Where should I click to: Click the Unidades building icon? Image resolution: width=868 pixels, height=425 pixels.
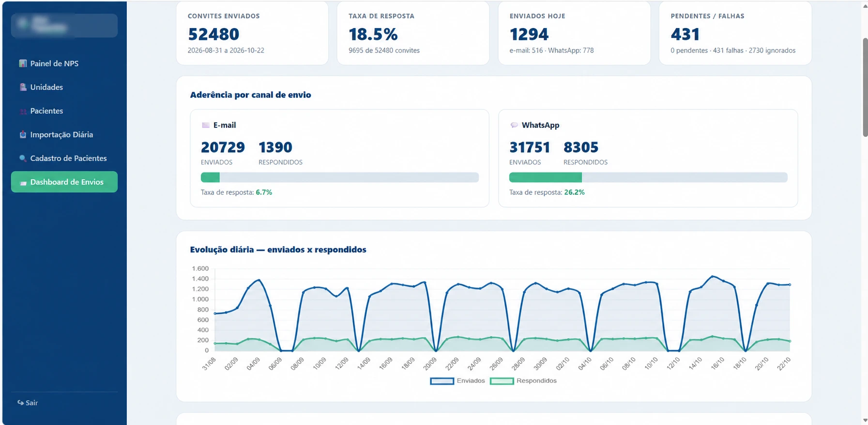[23, 87]
